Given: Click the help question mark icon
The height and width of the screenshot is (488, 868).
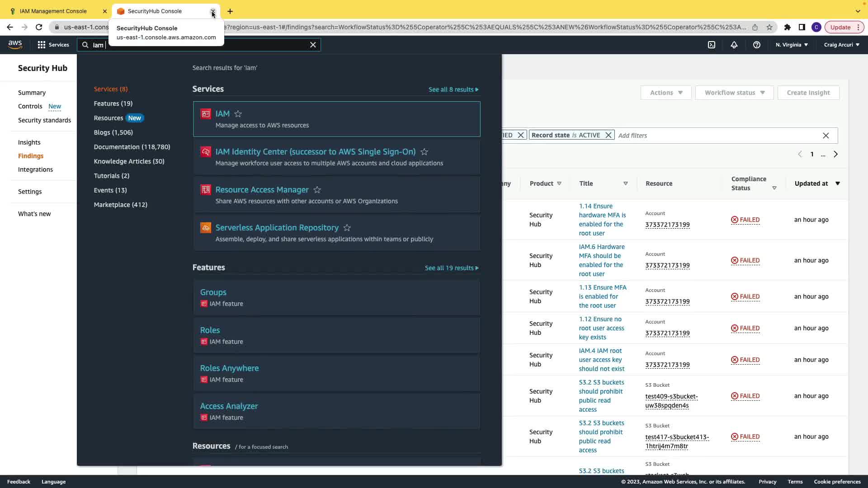Looking at the screenshot, I should [756, 45].
